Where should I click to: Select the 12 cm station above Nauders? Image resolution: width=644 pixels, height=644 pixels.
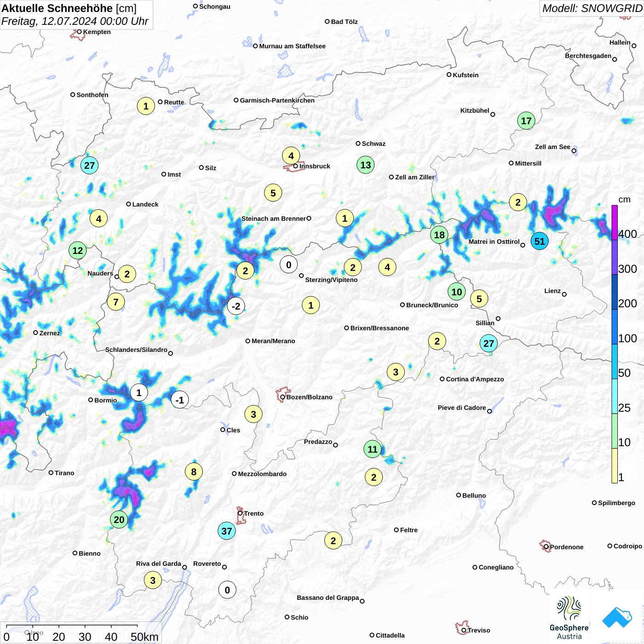[x=78, y=250]
